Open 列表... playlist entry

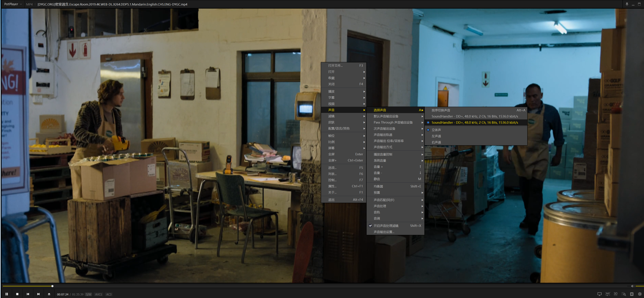[344, 174]
